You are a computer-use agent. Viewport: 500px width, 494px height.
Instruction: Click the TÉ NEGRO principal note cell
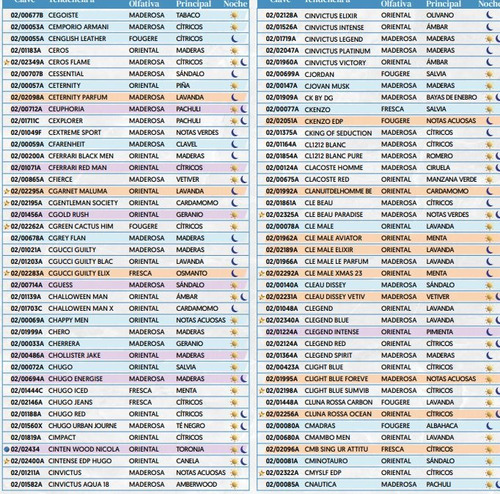point(191,426)
